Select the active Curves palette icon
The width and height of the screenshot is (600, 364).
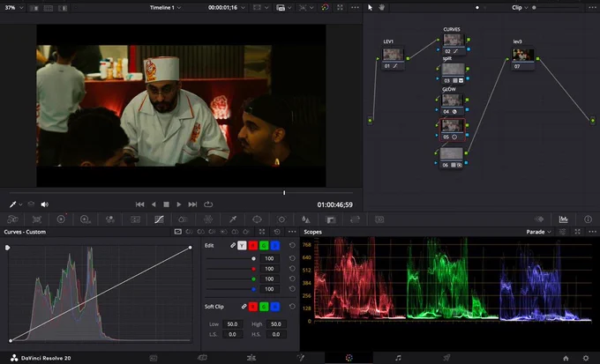click(159, 219)
